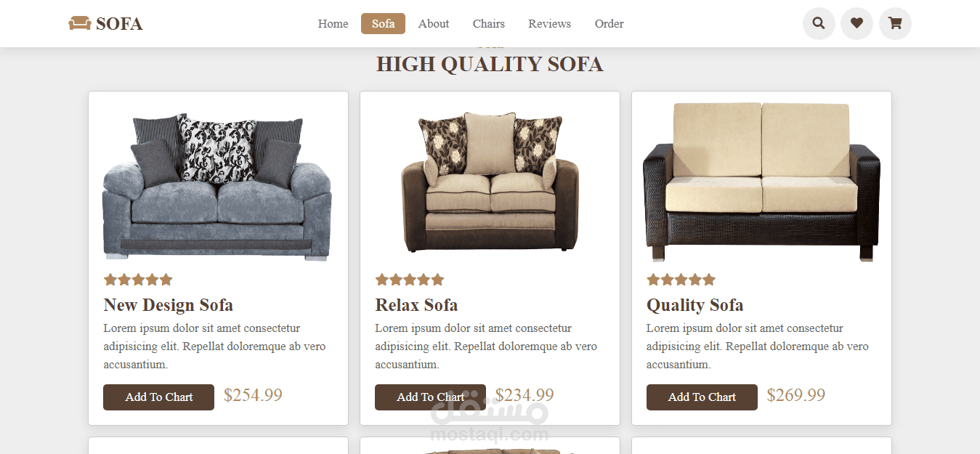
Task: Go to the Home nav item
Action: coord(333,24)
